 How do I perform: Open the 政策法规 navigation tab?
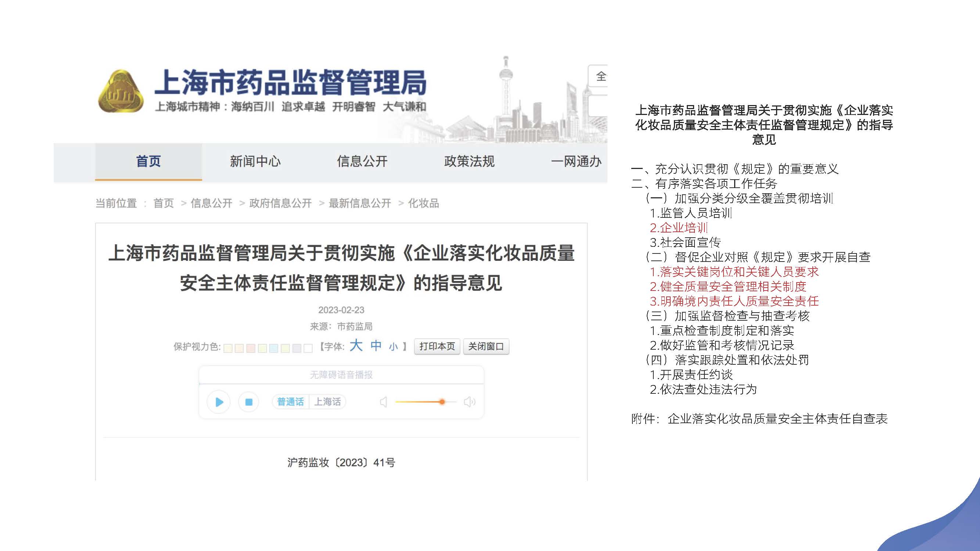pos(469,162)
